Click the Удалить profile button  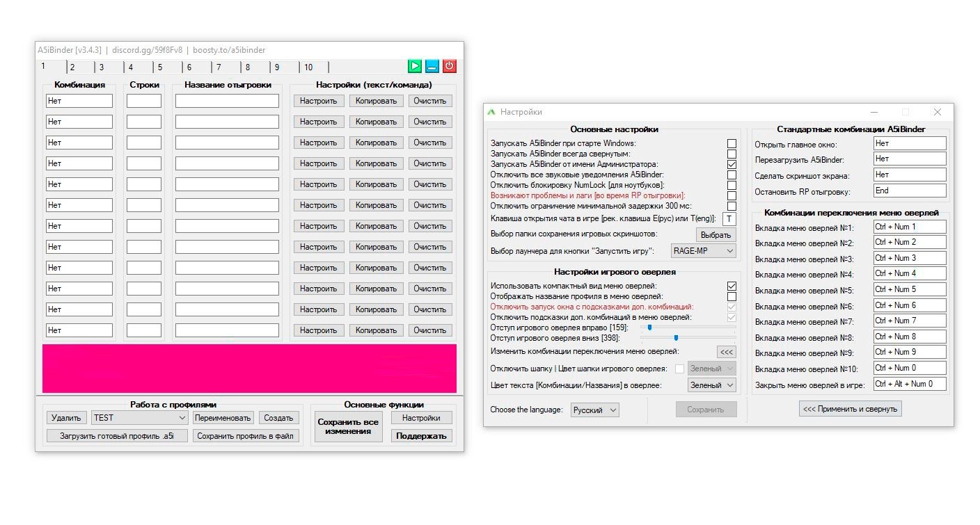click(66, 418)
